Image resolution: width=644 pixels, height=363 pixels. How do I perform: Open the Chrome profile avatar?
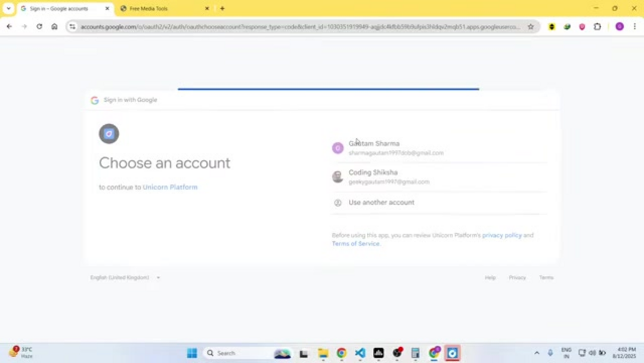click(x=620, y=26)
